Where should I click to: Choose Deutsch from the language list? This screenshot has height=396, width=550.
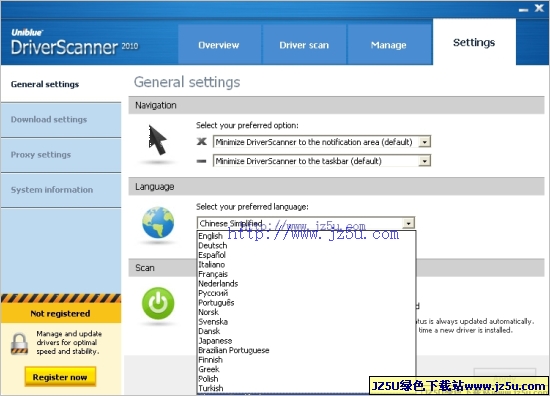click(306, 246)
